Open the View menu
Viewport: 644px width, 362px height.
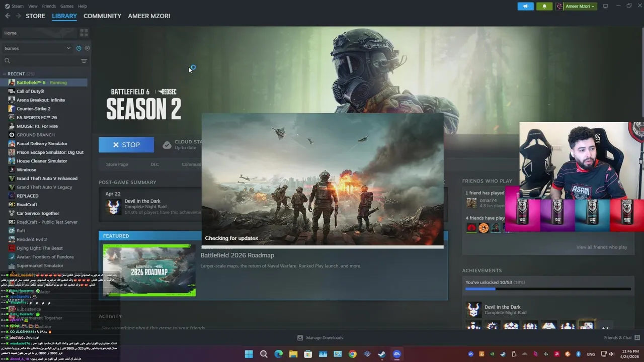click(x=33, y=6)
